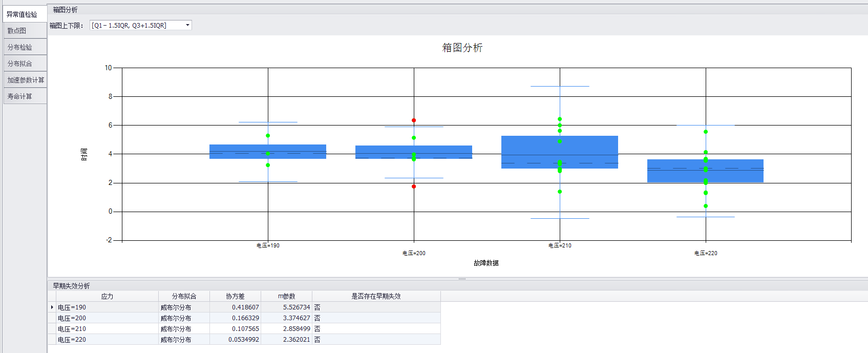Click the upper red outlier point at 电压=200

414,120
